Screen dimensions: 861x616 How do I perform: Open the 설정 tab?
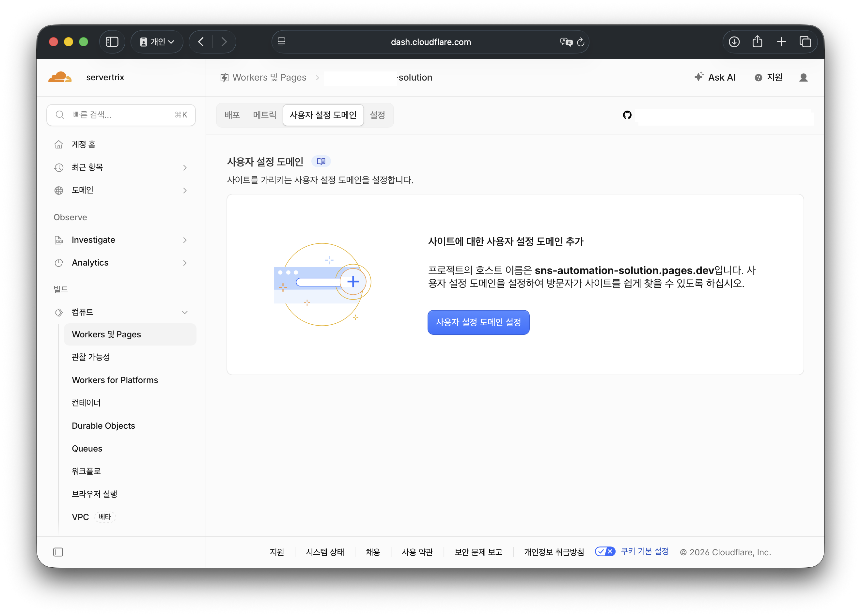click(377, 115)
